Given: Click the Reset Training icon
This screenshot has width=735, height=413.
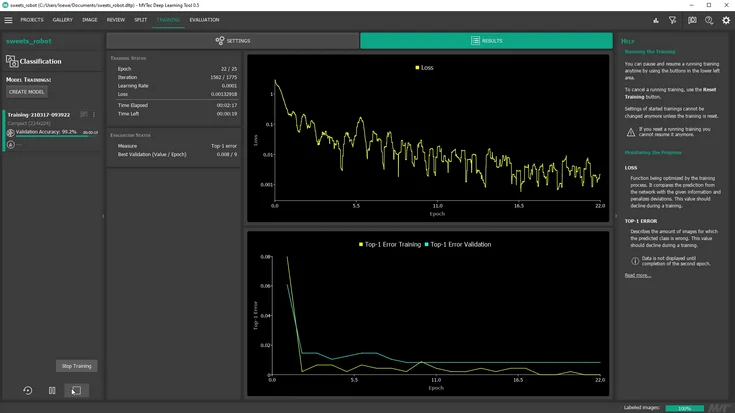Looking at the screenshot, I should click(27, 390).
